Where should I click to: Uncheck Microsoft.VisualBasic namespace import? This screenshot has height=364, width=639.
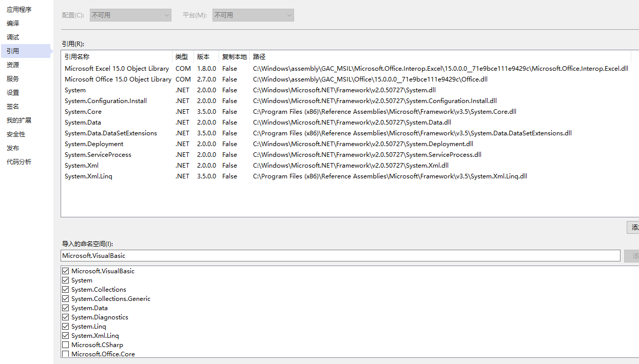click(x=65, y=271)
